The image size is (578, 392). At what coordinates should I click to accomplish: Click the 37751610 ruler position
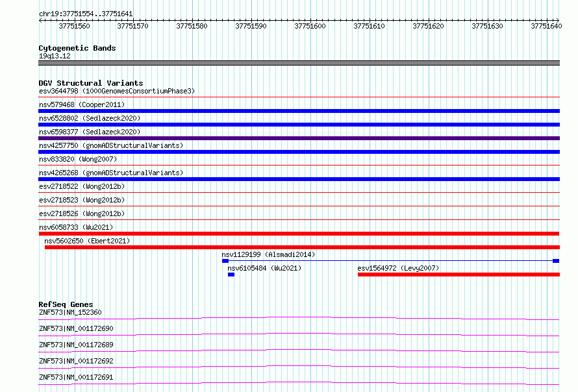[369, 26]
